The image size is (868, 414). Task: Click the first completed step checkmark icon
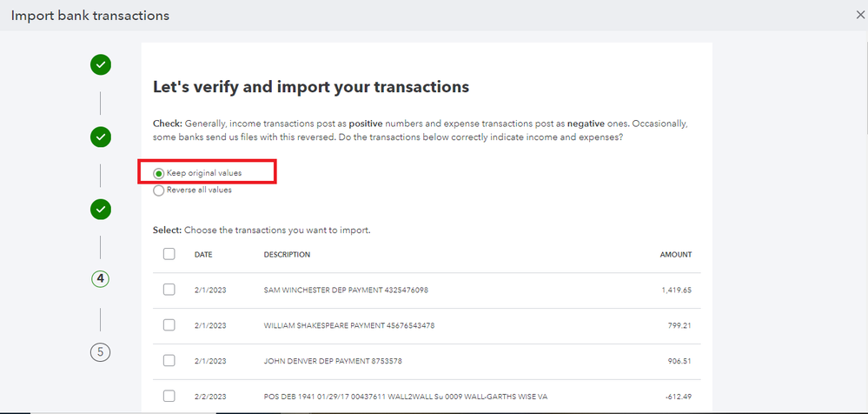click(x=101, y=64)
